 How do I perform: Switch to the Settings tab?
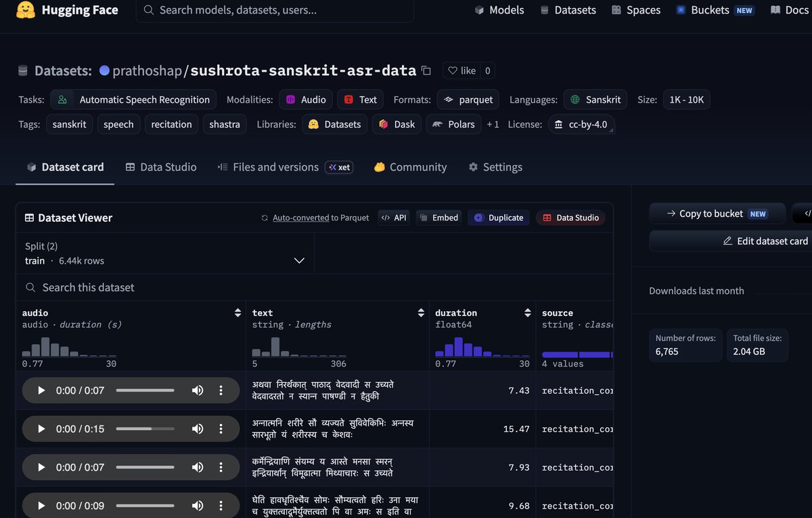pyautogui.click(x=495, y=167)
